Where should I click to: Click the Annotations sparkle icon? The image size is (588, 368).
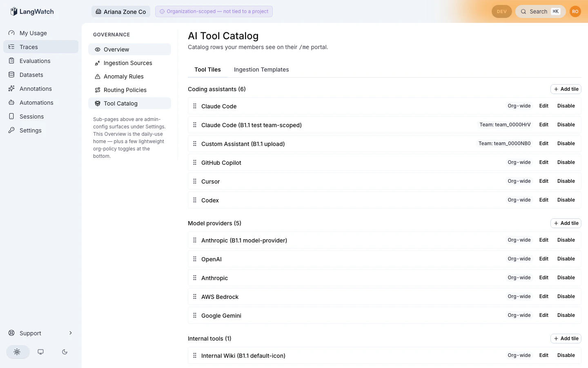(x=11, y=89)
